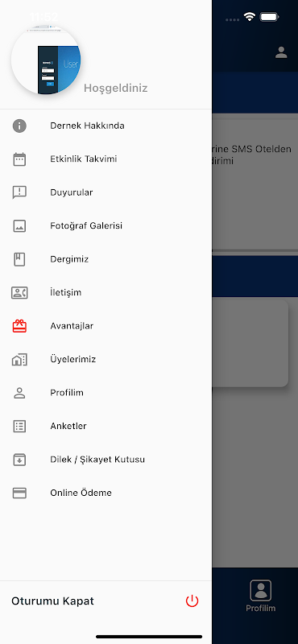Tap the user icon in top header
Image resolution: width=298 pixels, height=644 pixels.
coord(281,52)
